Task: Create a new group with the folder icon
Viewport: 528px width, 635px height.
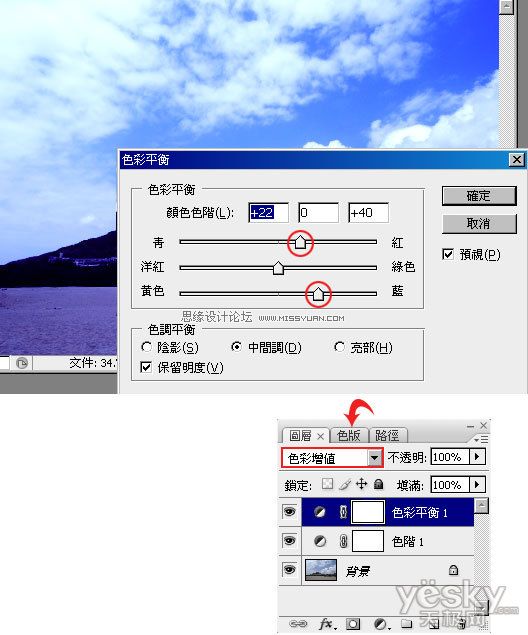Action: 407,624
